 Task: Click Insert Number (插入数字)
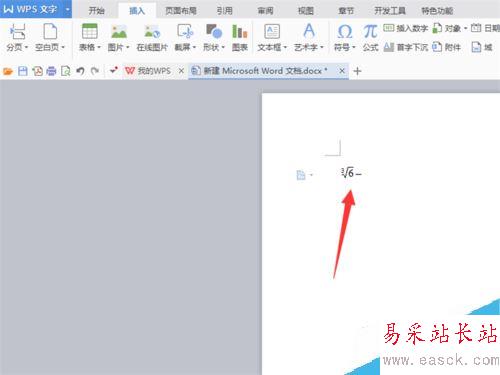[406, 28]
